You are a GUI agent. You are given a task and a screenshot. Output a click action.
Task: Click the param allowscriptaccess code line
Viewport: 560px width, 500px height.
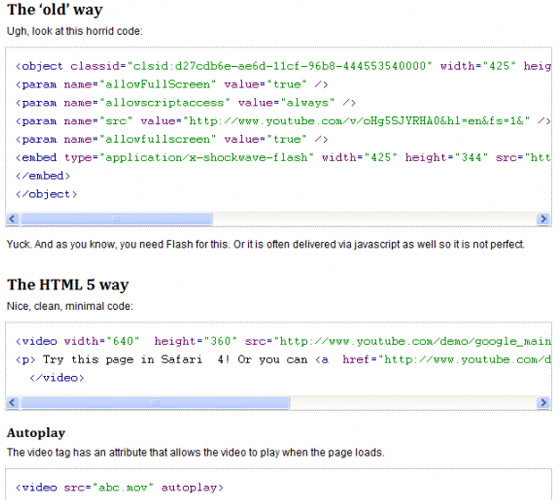coord(185,103)
